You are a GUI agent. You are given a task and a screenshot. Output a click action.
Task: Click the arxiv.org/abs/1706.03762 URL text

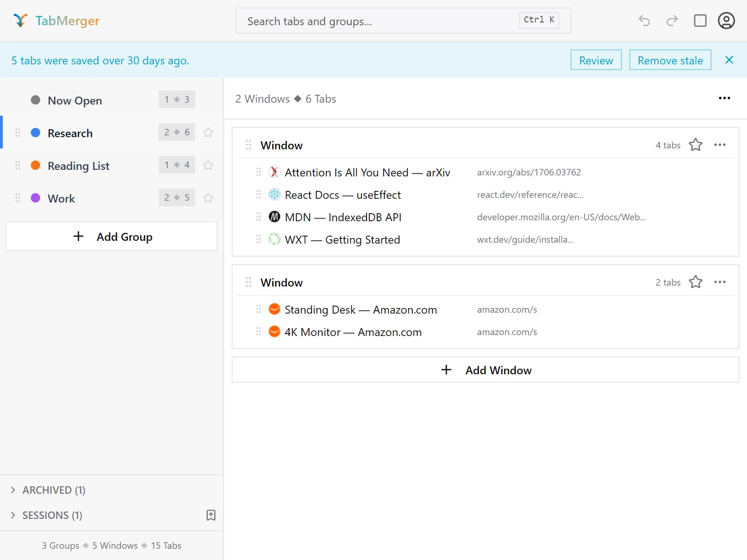click(x=529, y=172)
